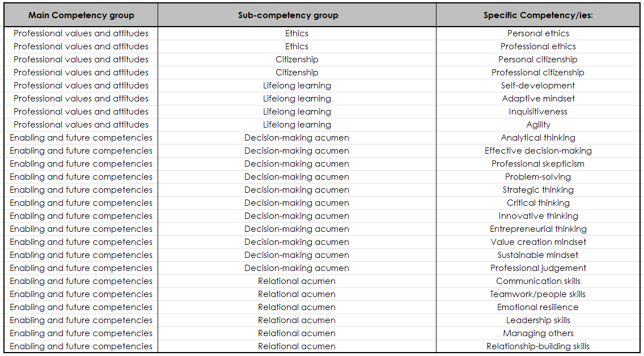Click the Effective decision-making cell
Image resolution: width=644 pixels, height=356 pixels.
pyautogui.click(x=538, y=151)
